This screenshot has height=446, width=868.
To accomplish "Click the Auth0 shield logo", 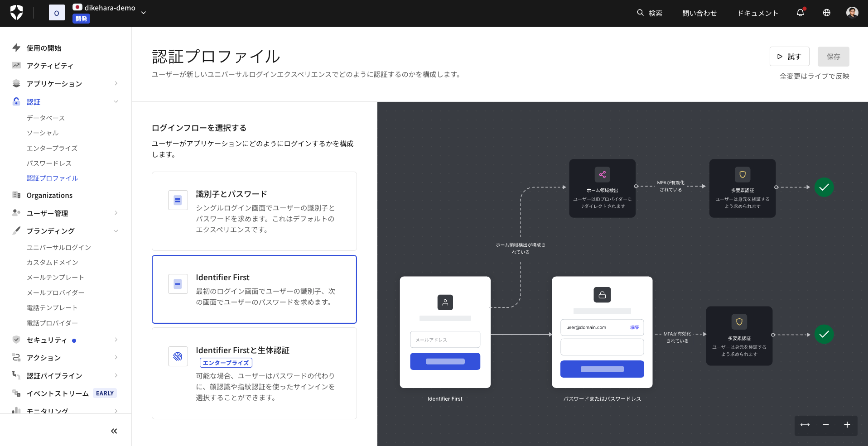I will pos(16,12).
